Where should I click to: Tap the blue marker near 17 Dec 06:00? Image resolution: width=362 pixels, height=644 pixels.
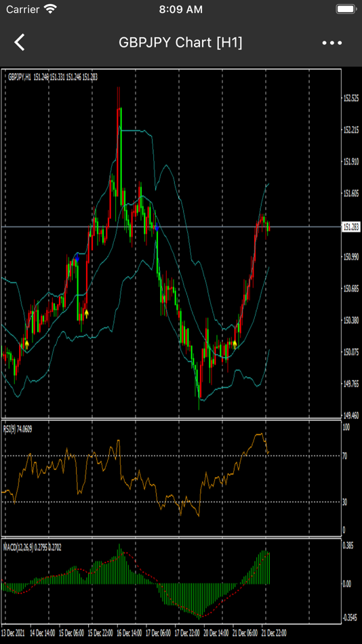click(x=157, y=226)
